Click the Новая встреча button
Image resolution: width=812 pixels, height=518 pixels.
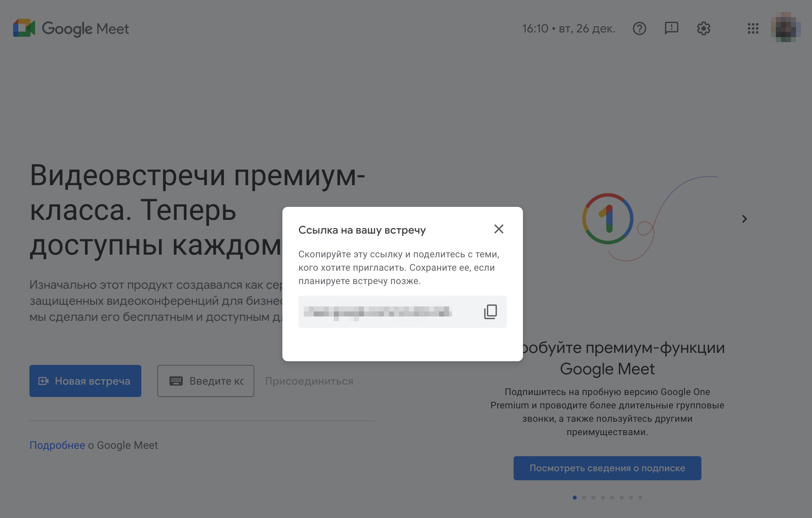(x=85, y=381)
